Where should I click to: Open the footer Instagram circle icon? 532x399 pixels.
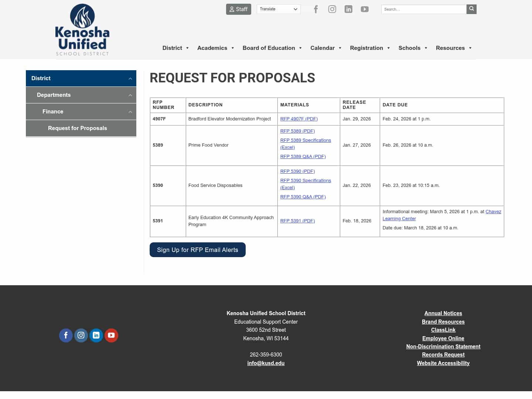click(81, 335)
